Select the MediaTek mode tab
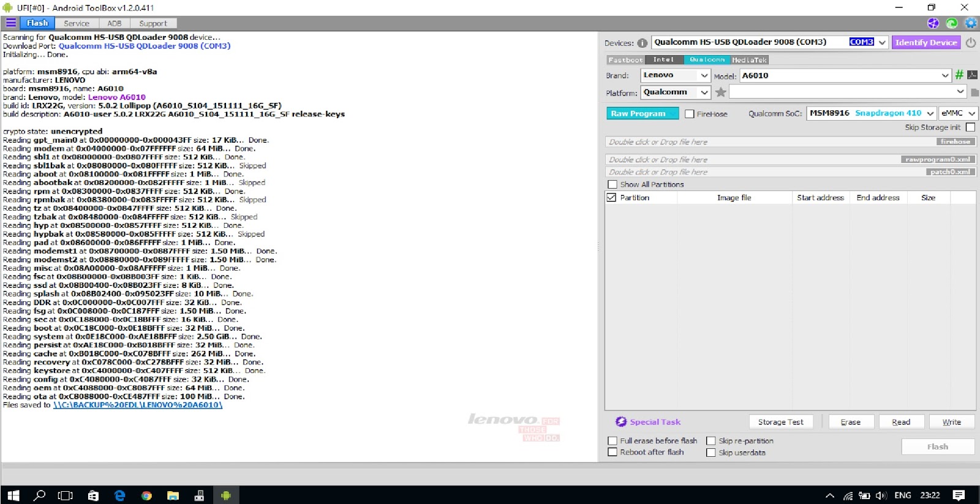Screen dimensions: 980x504 pos(750,60)
